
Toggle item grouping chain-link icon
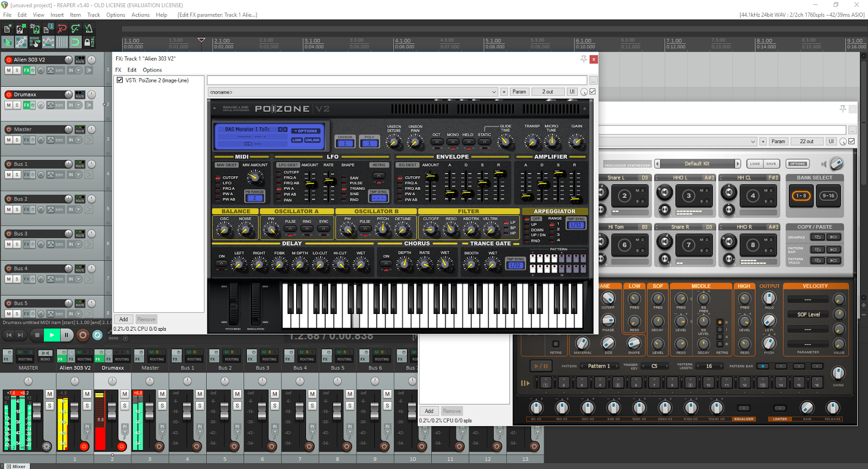pyautogui.click(x=21, y=42)
